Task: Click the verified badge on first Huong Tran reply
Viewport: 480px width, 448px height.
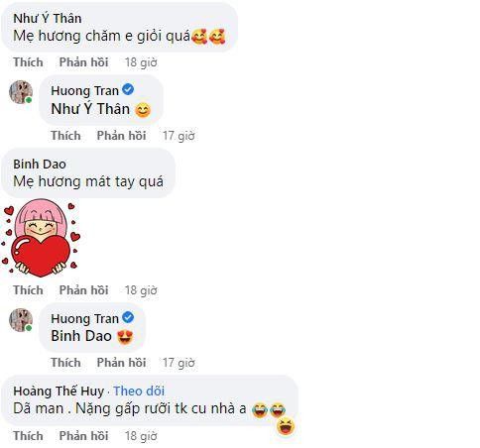Action: click(128, 89)
